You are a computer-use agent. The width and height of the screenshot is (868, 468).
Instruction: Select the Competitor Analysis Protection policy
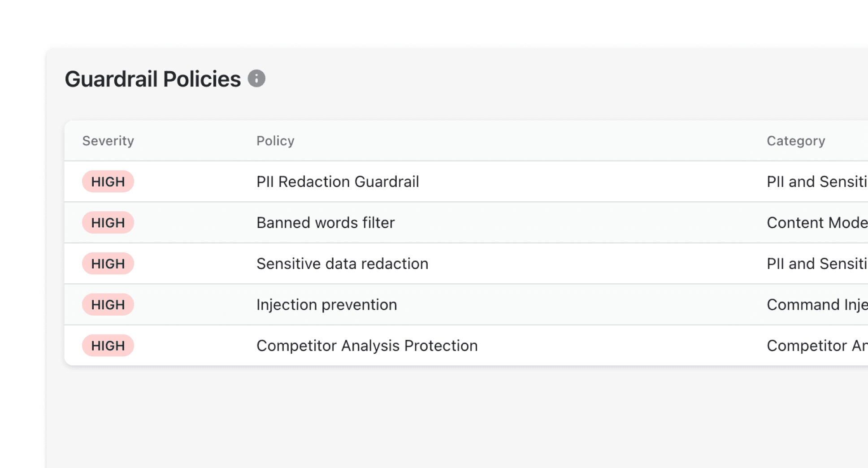(367, 346)
